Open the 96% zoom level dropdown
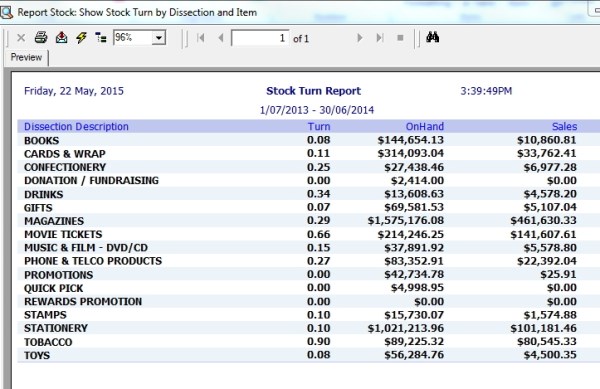The height and width of the screenshot is (389, 600). 158,38
